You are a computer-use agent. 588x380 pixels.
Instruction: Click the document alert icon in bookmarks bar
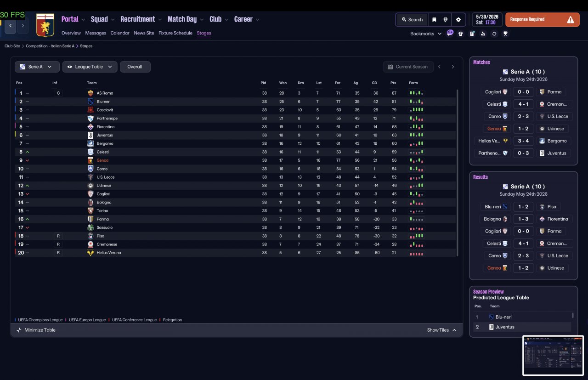click(472, 34)
